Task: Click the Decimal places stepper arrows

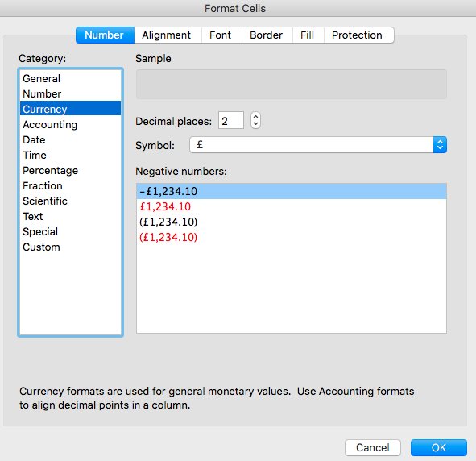Action: (255, 120)
